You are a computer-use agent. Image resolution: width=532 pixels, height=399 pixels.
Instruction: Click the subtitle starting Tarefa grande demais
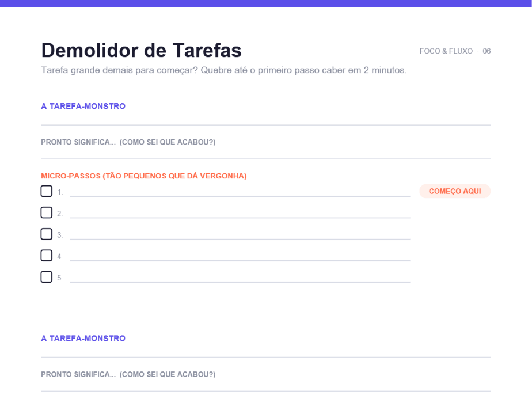pyautogui.click(x=223, y=70)
